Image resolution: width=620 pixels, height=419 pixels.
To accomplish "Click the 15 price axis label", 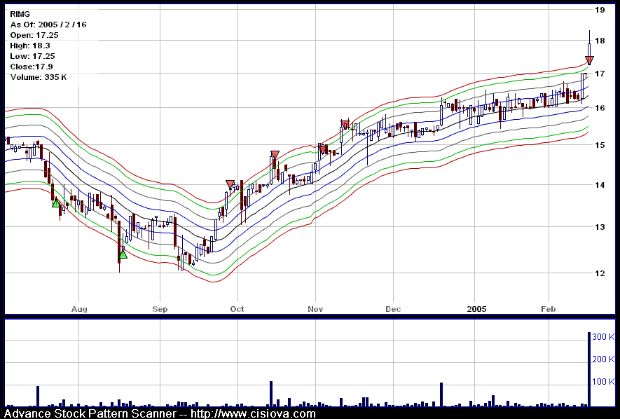I will pos(600,145).
